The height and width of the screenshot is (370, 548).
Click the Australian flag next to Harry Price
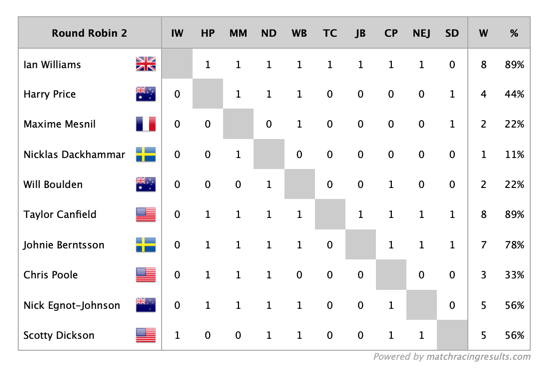click(146, 94)
